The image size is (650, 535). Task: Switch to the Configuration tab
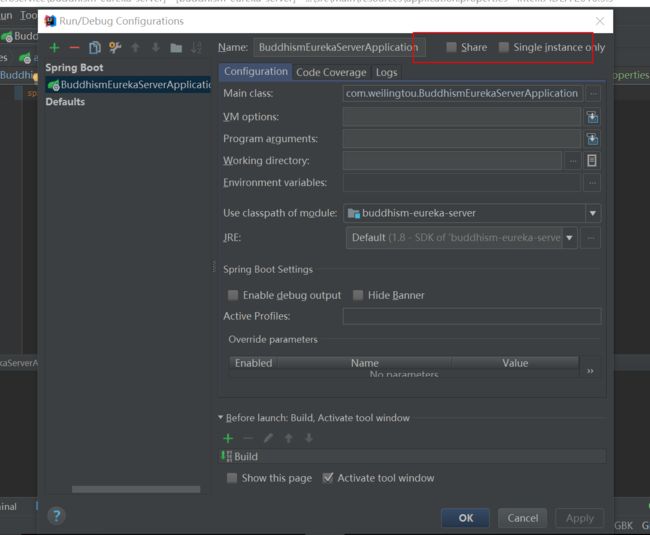pos(255,72)
